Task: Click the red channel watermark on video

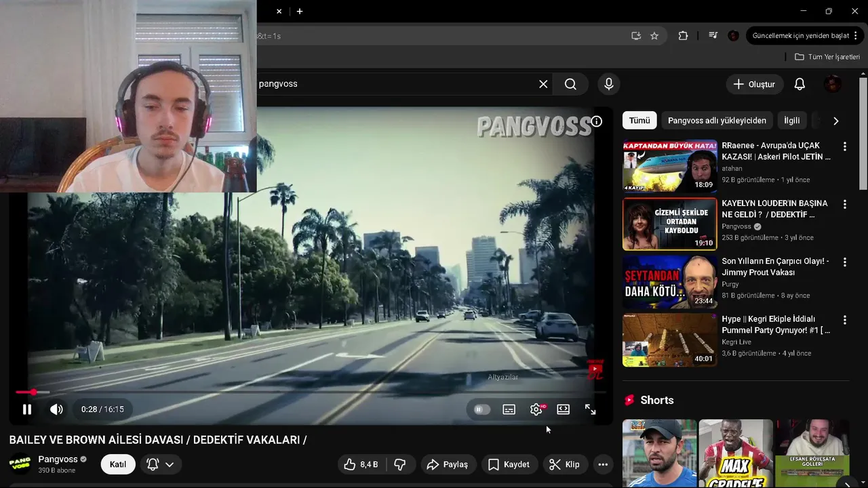Action: [595, 370]
